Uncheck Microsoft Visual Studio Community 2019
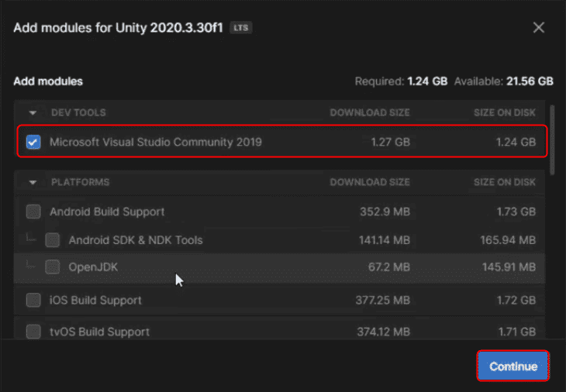Image resolution: width=566 pixels, height=392 pixels. (x=33, y=142)
